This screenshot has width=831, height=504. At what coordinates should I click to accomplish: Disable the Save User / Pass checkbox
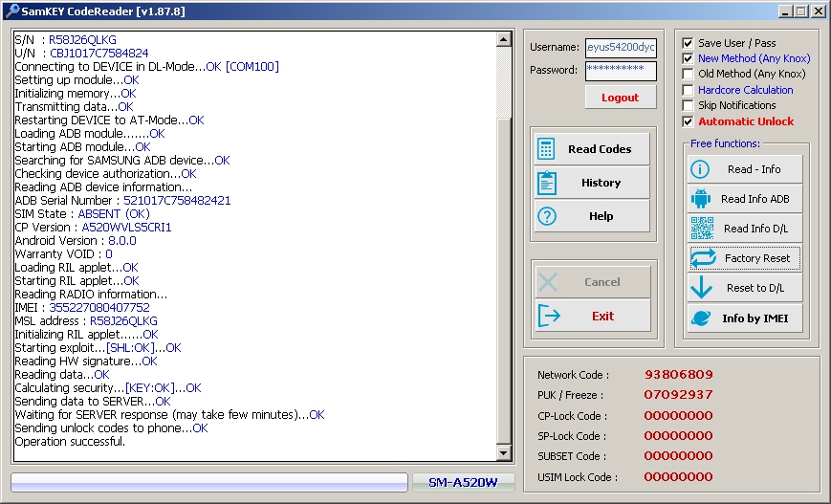pos(688,43)
